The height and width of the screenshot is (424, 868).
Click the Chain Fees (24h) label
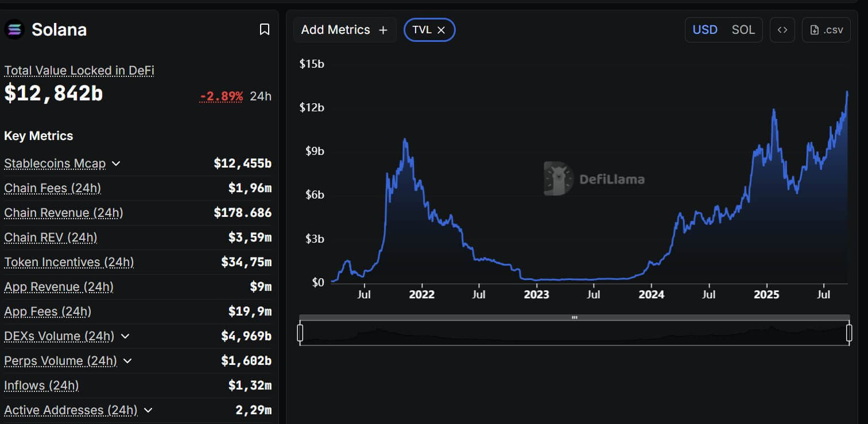coord(52,188)
